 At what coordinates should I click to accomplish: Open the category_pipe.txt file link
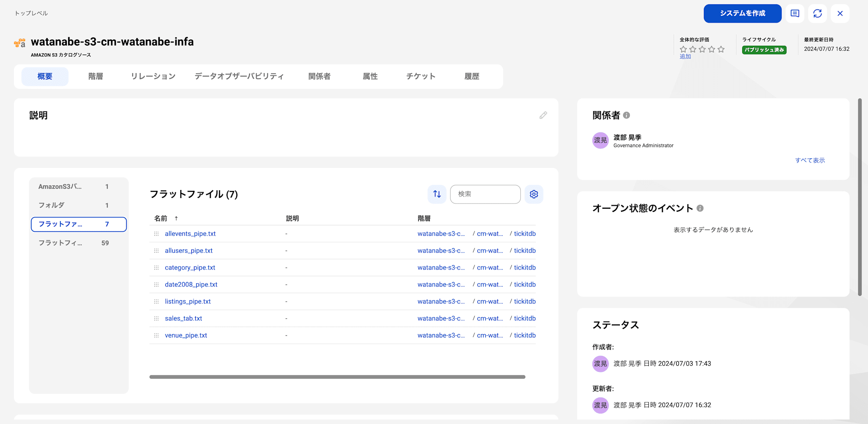(190, 267)
